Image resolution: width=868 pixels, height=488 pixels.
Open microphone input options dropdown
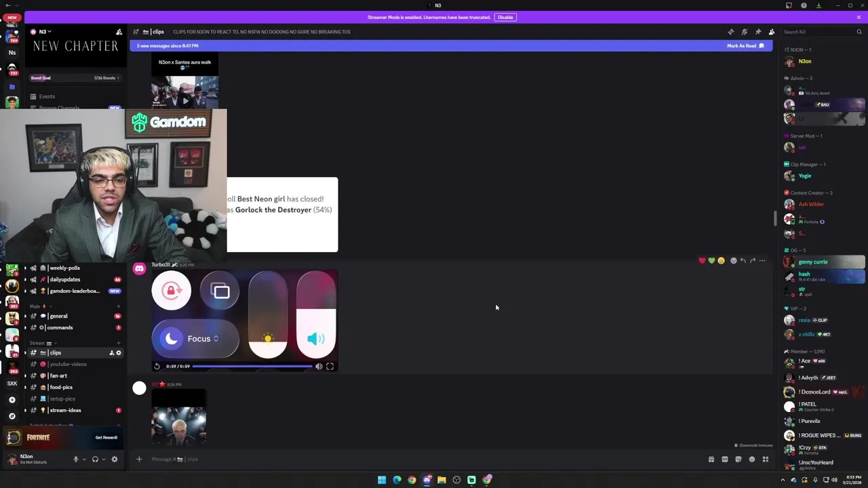pos(84,459)
